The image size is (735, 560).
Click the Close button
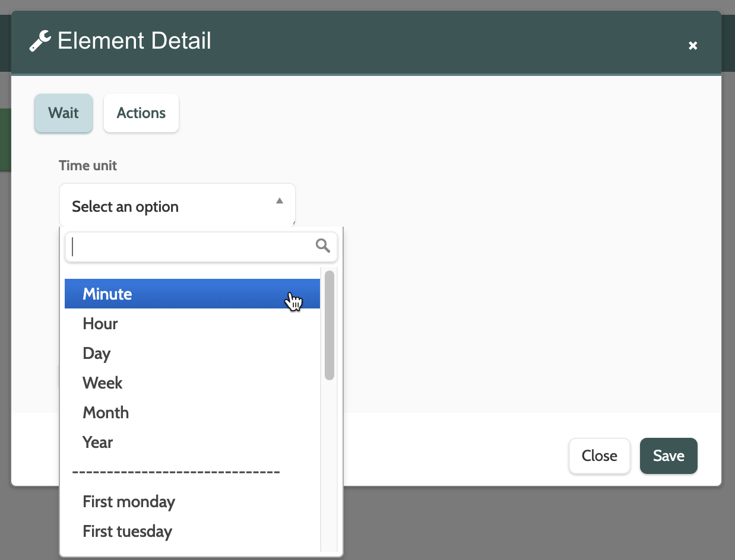pos(599,456)
